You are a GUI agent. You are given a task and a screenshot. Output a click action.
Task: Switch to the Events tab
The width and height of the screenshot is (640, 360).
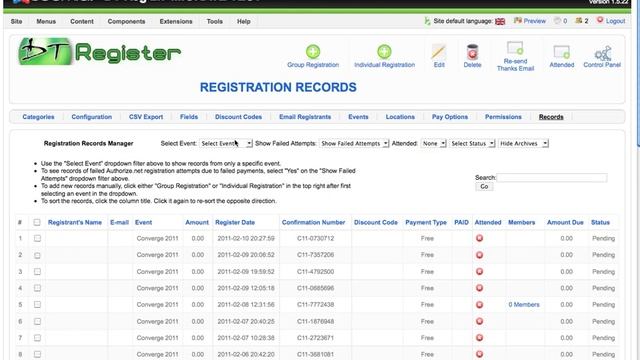pos(358,117)
